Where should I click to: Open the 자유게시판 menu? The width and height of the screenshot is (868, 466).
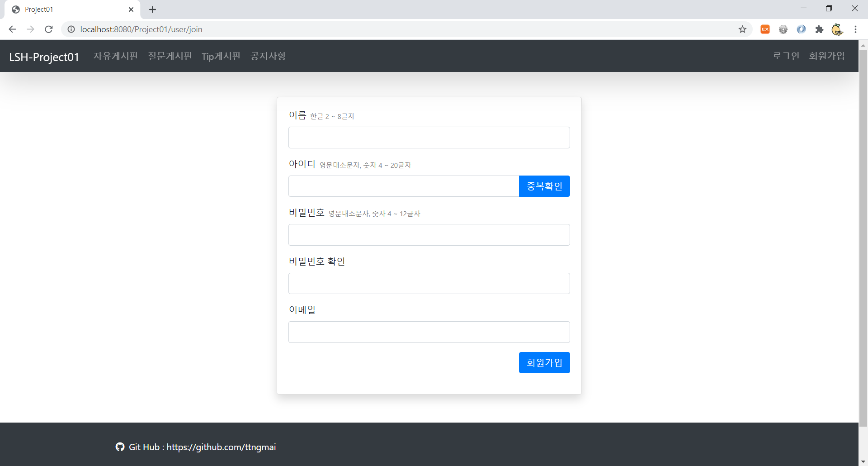tap(116, 56)
